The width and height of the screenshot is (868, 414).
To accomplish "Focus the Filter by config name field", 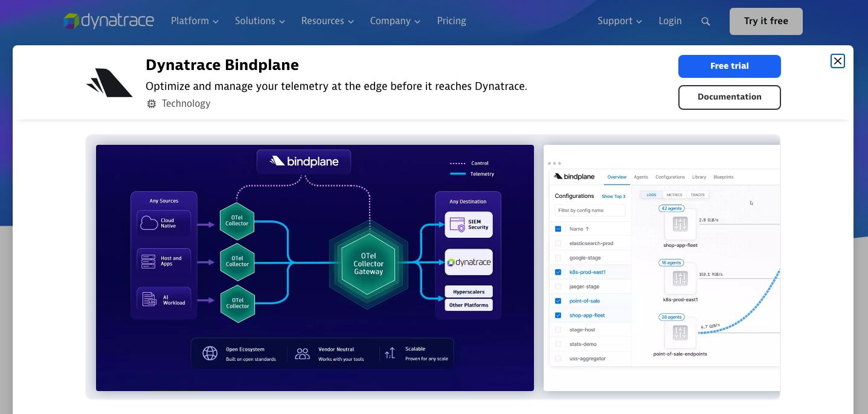I will 590,210.
